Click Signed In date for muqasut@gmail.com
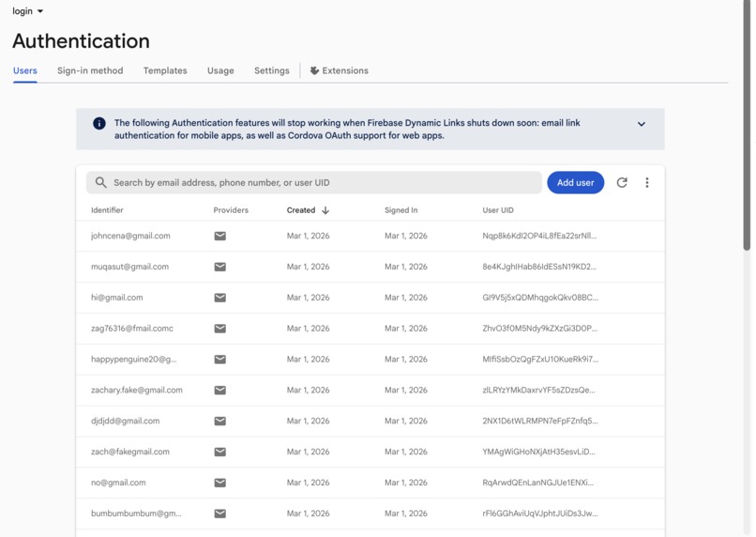The image size is (756, 537). point(406,267)
